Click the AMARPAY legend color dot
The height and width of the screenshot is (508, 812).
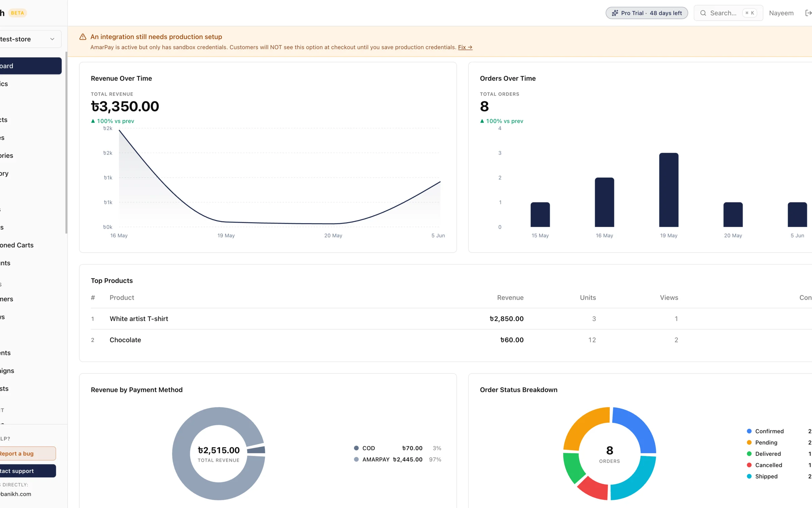(356, 459)
